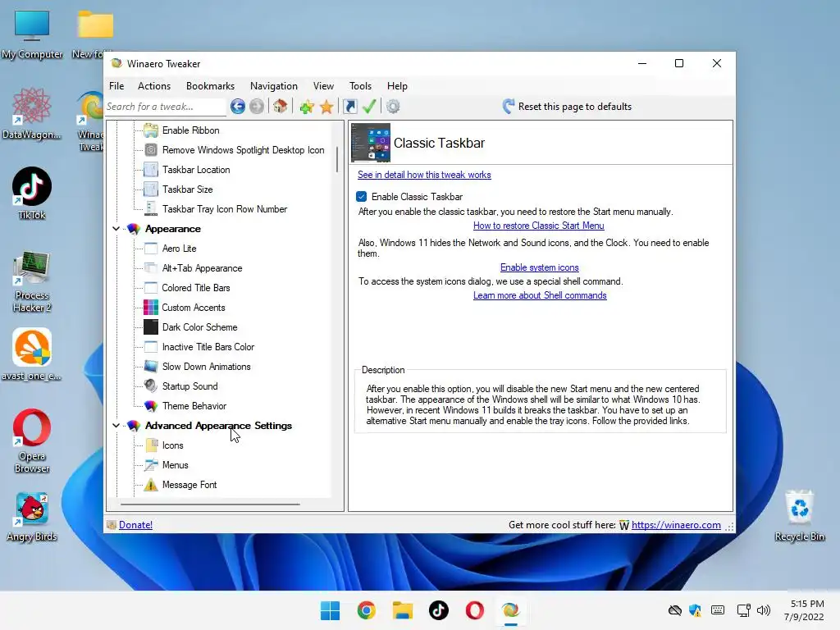
Task: Open How to restore Classic Start Menu link
Action: (538, 226)
